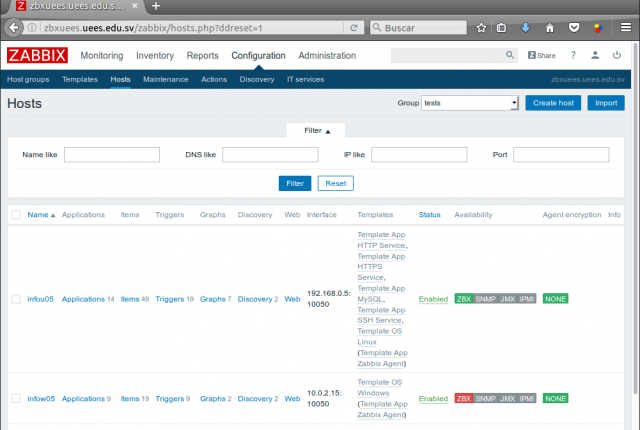Image resolution: width=640 pixels, height=430 pixels.
Task: Click SNMP availability badge for infou05
Action: tap(485, 299)
